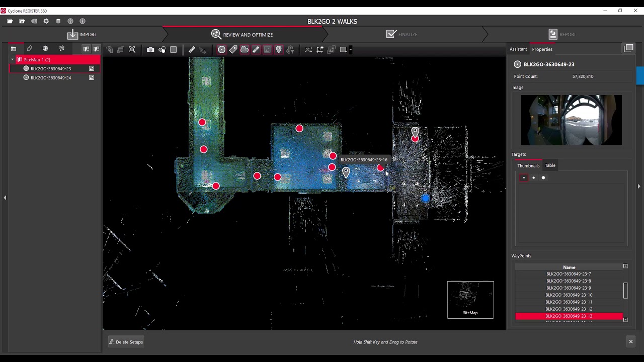Open selection tool dropdown arrow
The height and width of the screenshot is (362, 644).
coord(351,50)
